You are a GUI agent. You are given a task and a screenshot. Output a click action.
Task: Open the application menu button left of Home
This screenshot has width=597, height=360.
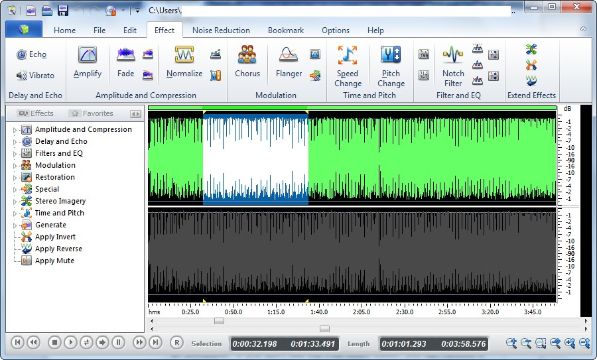(24, 29)
